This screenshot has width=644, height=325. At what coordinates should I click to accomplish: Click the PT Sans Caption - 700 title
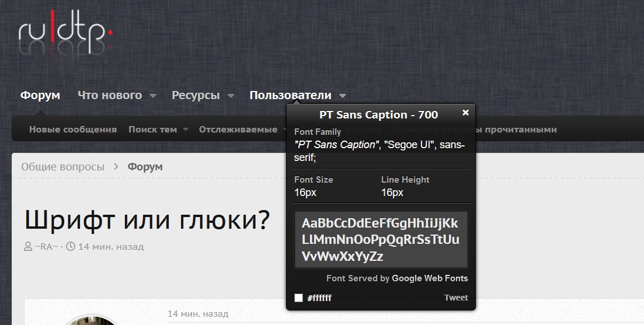(379, 115)
